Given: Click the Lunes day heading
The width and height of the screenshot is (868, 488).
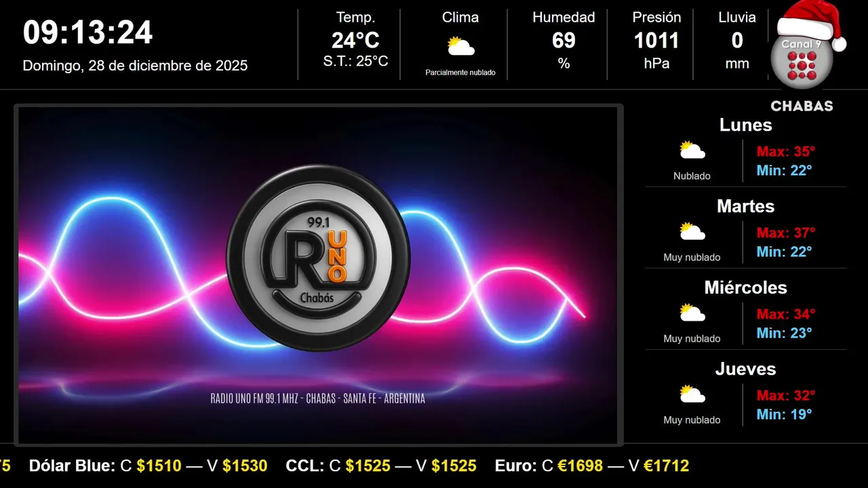Looking at the screenshot, I should pyautogui.click(x=745, y=125).
